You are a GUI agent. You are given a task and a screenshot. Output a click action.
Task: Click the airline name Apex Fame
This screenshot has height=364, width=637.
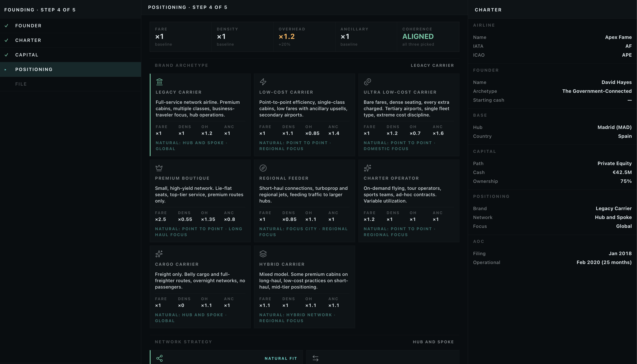pyautogui.click(x=618, y=37)
